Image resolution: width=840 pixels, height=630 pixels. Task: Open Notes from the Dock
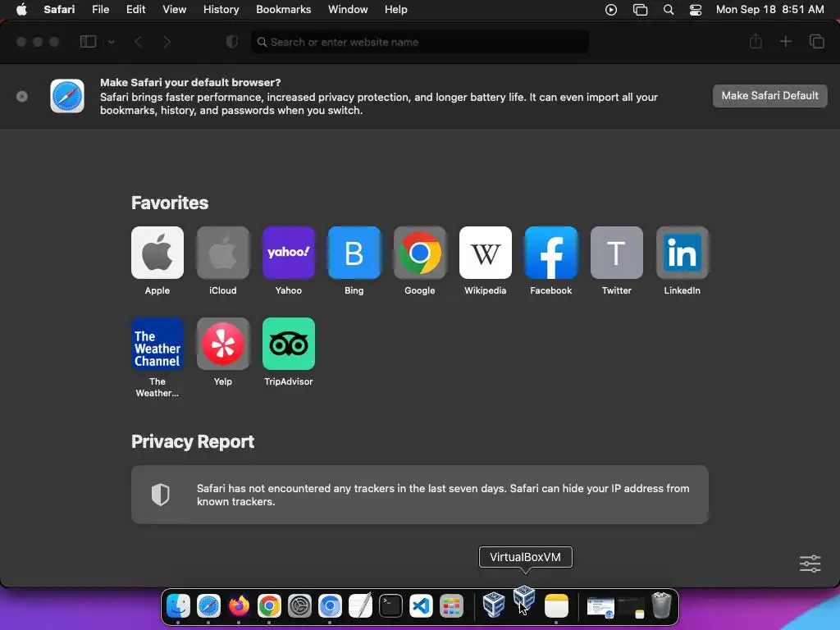pos(556,606)
